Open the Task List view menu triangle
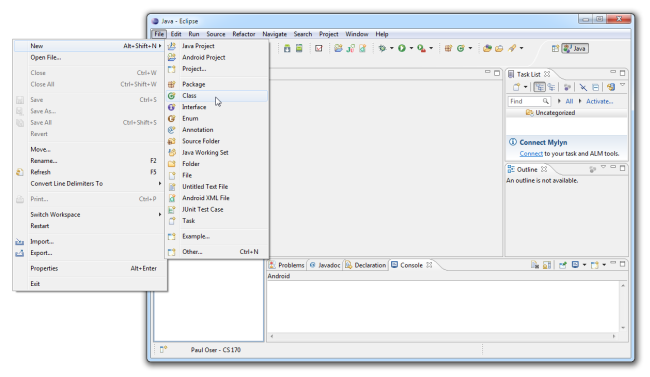The width and height of the screenshot is (650, 377). click(x=622, y=85)
